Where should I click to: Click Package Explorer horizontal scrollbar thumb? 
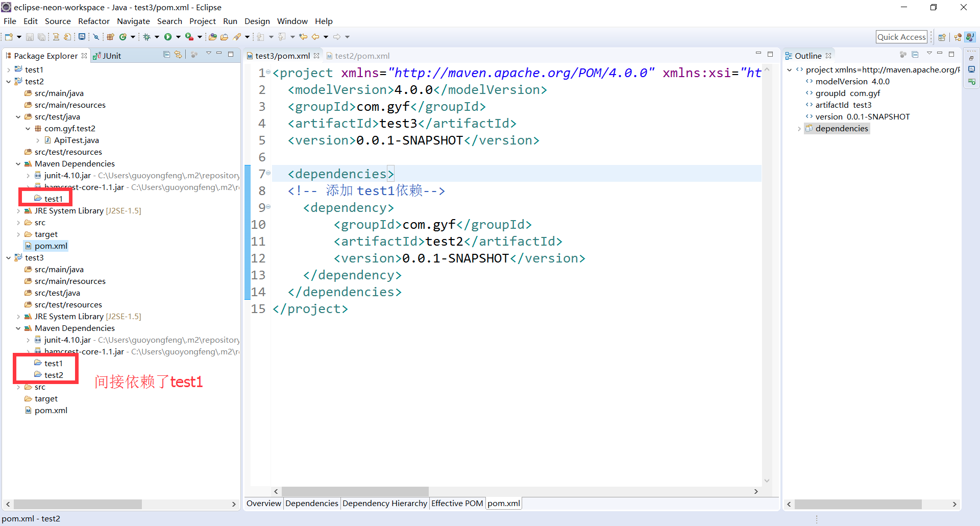pos(78,504)
